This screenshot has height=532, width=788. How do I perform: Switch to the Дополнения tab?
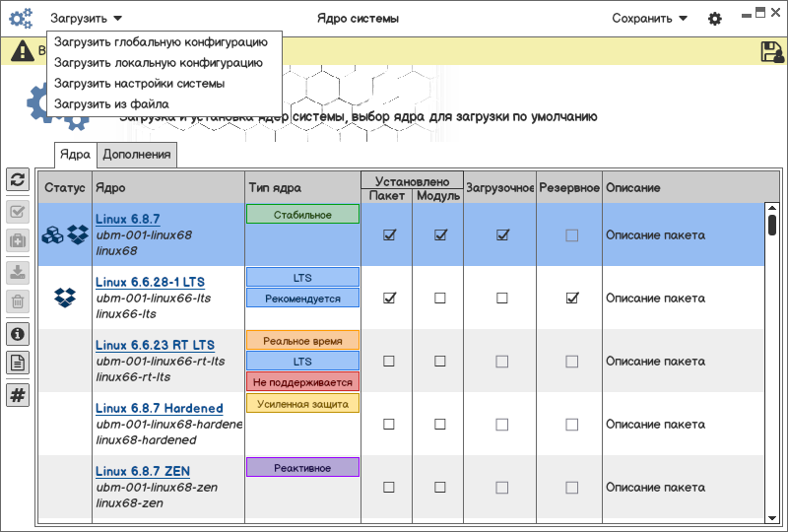pos(137,155)
